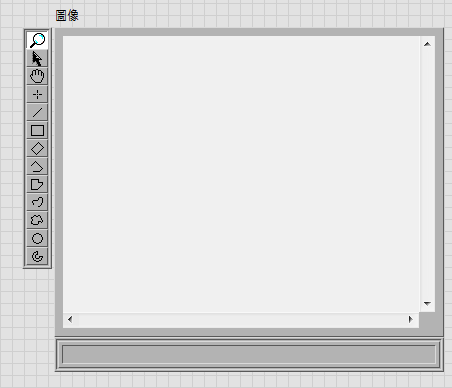Select the Broken Line open polyline tool
The height and width of the screenshot is (388, 452).
37,166
